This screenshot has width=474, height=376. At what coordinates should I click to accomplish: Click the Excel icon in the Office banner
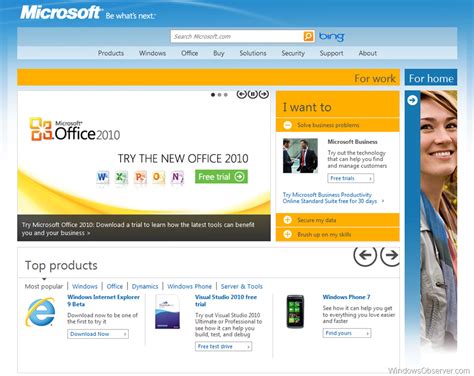[x=121, y=177]
